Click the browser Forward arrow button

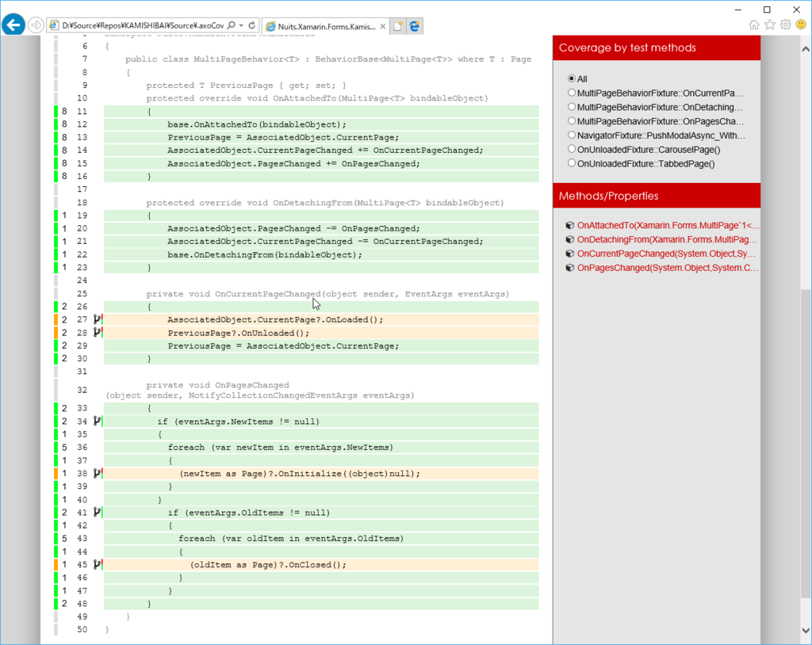(x=36, y=25)
